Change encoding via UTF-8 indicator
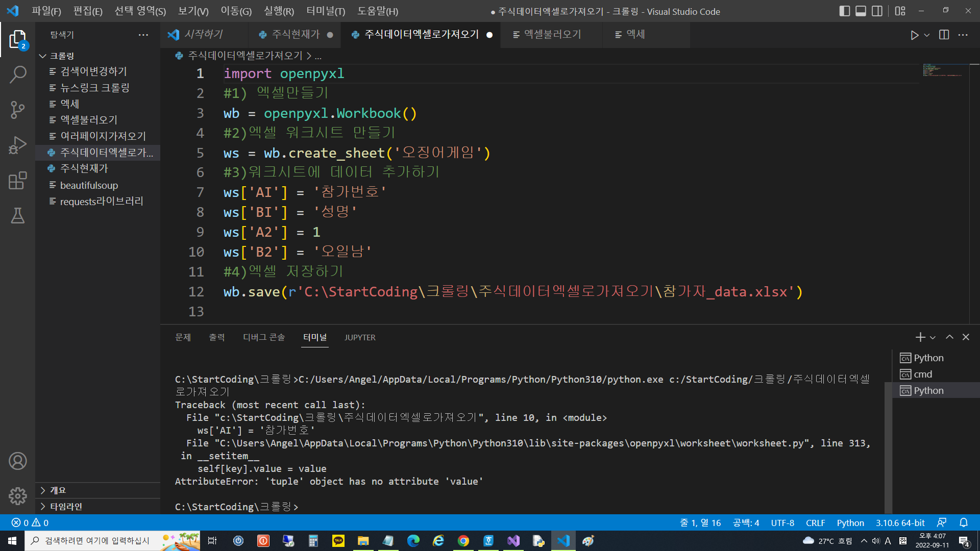 click(x=782, y=523)
